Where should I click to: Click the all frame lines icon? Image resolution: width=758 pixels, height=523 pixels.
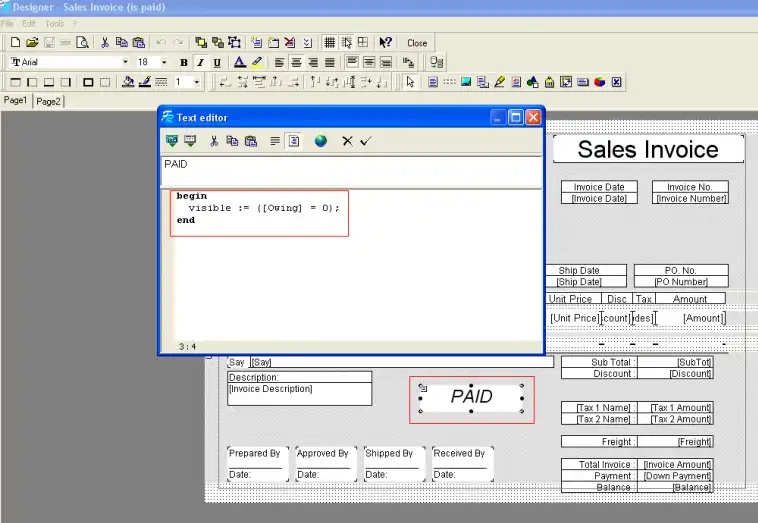pos(88,82)
